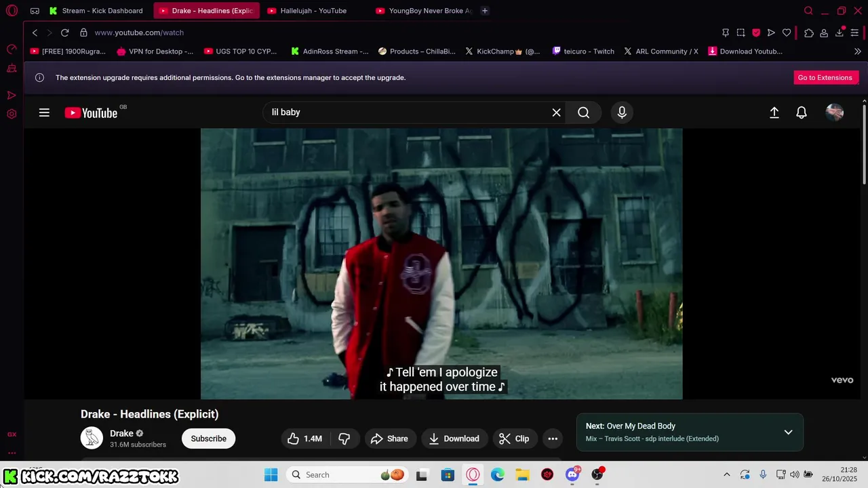Open the YouTube upload icon
868x488 pixels.
click(774, 113)
